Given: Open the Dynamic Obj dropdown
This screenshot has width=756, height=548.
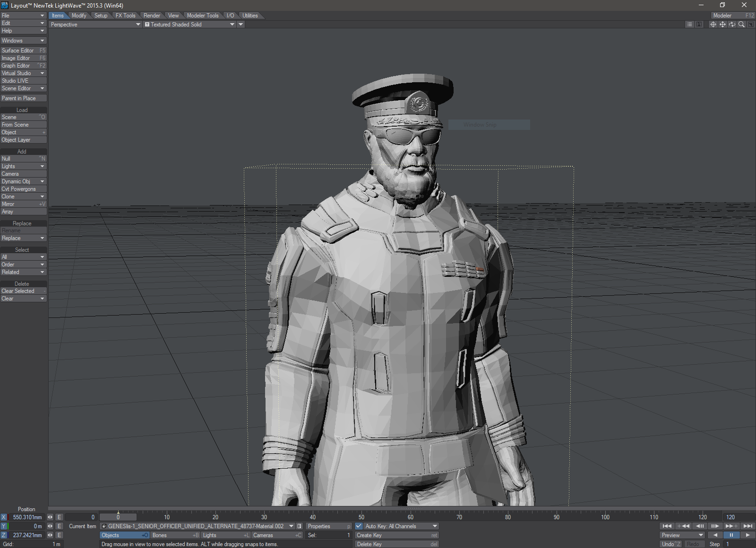Looking at the screenshot, I should pyautogui.click(x=23, y=181).
